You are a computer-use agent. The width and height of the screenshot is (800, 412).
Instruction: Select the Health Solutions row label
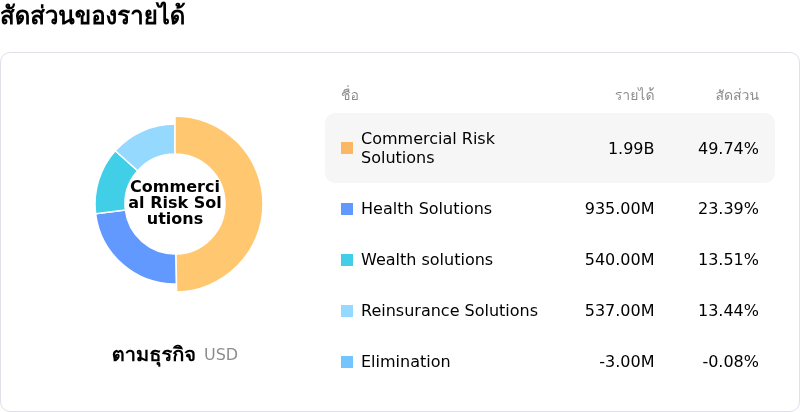(426, 209)
